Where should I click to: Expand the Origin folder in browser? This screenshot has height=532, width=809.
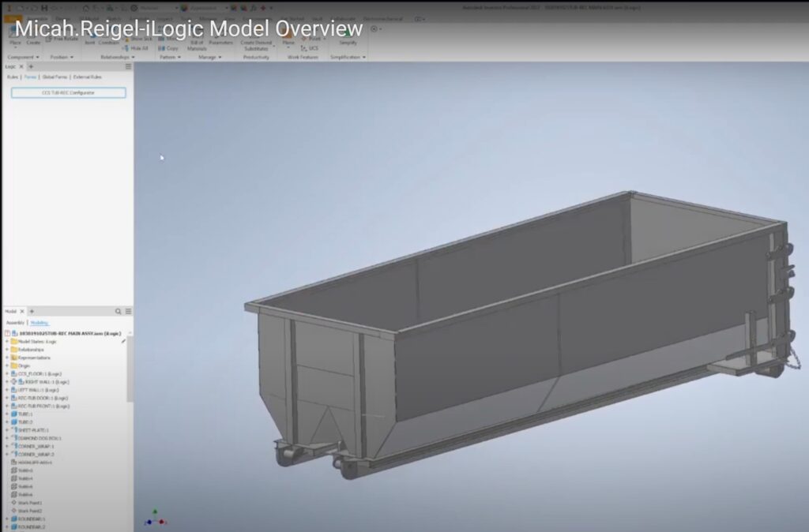pos(6,365)
